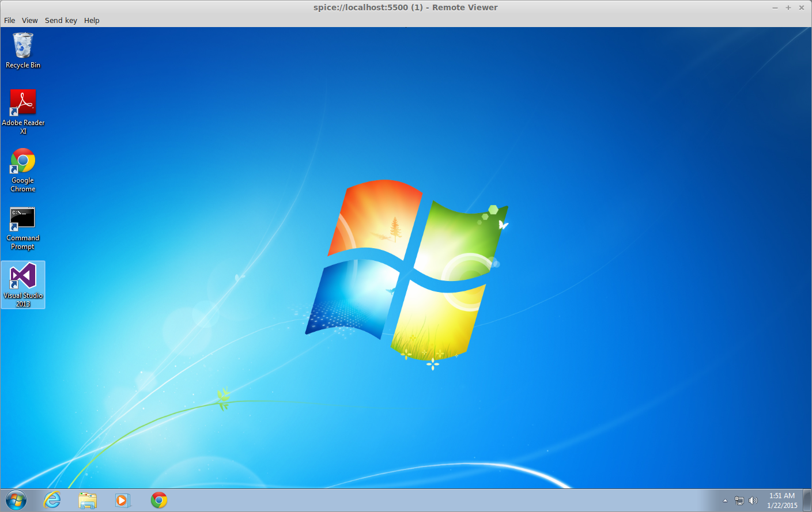This screenshot has width=812, height=512.
Task: Start Windows Media Player from the taskbar
Action: coord(123,500)
